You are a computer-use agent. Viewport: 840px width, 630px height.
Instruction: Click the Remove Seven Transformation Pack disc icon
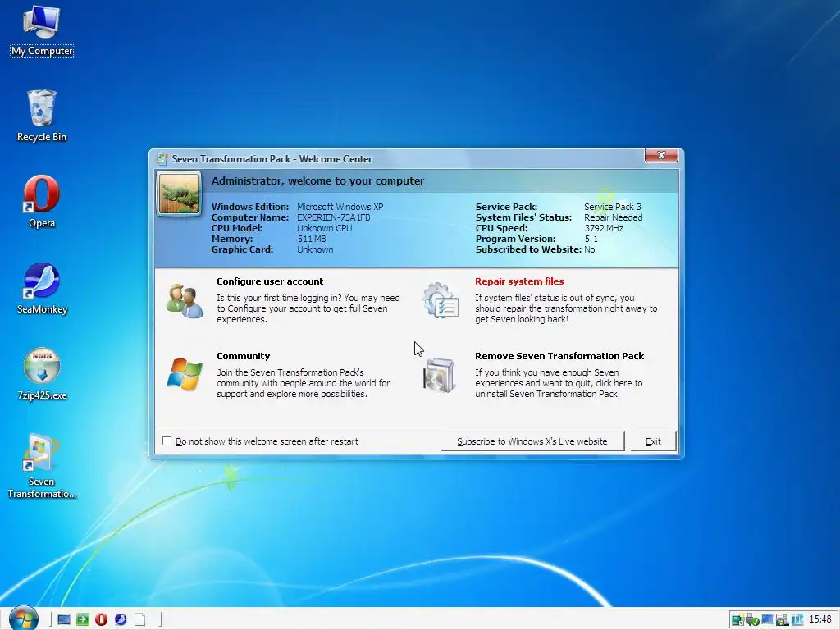tap(440, 375)
